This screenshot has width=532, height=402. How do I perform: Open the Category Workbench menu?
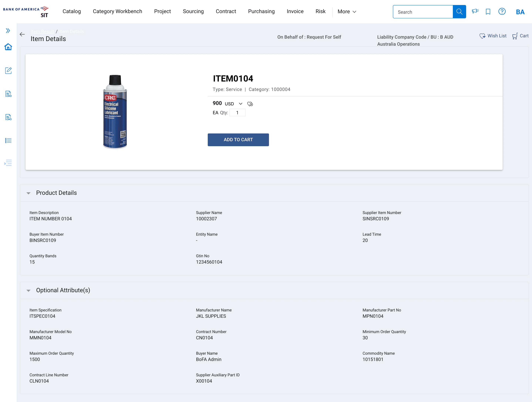coord(117,11)
